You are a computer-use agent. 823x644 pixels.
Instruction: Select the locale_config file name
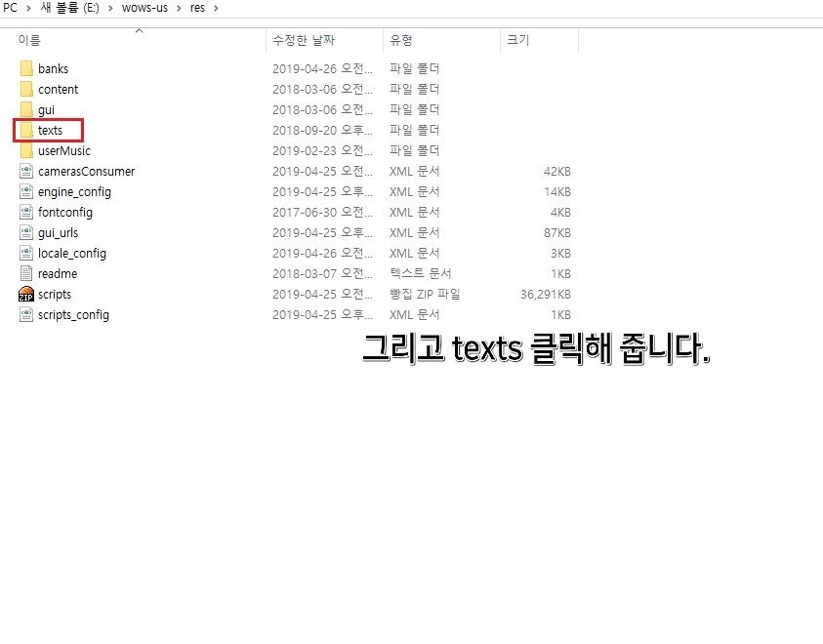72,254
